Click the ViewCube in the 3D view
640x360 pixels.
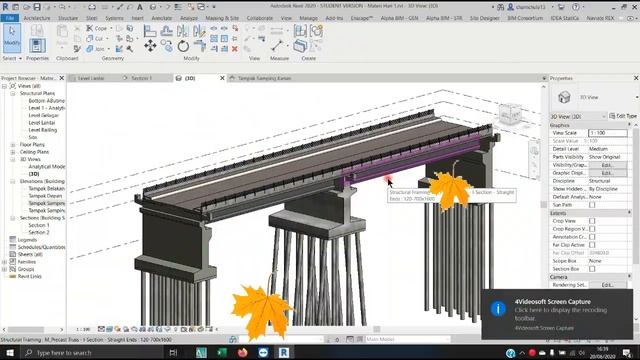[x=510, y=113]
